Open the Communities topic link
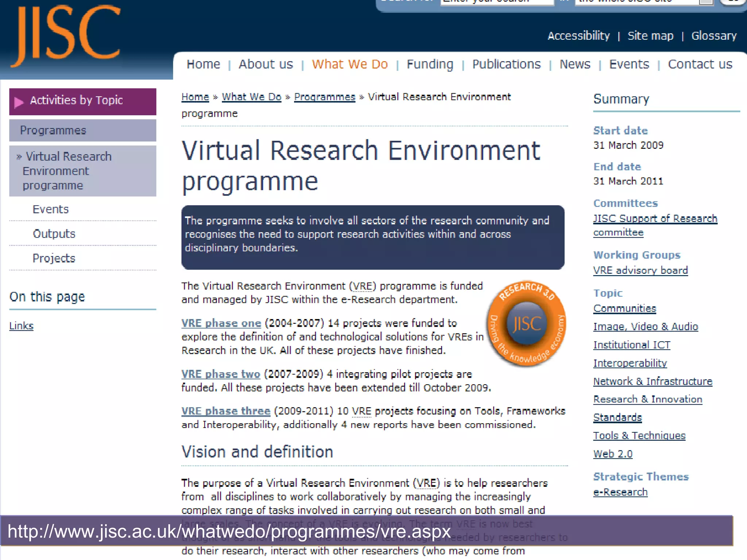Image resolution: width=747 pixels, height=560 pixels. tap(624, 308)
